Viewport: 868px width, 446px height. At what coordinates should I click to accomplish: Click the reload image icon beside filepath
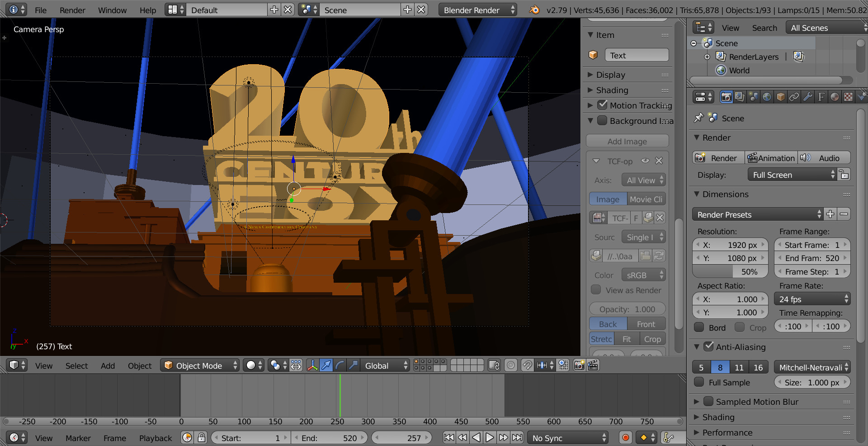click(x=659, y=256)
